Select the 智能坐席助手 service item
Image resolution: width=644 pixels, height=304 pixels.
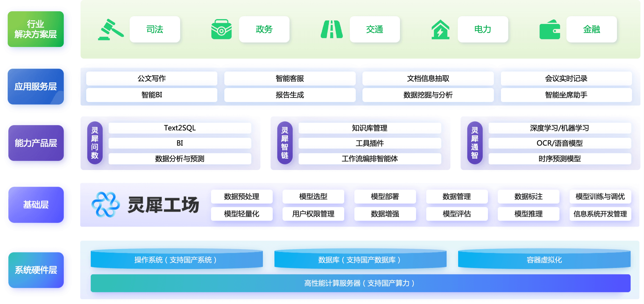tap(566, 95)
